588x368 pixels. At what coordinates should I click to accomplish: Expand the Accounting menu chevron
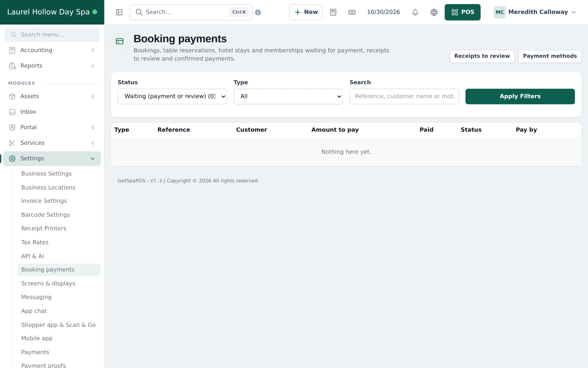(x=93, y=50)
